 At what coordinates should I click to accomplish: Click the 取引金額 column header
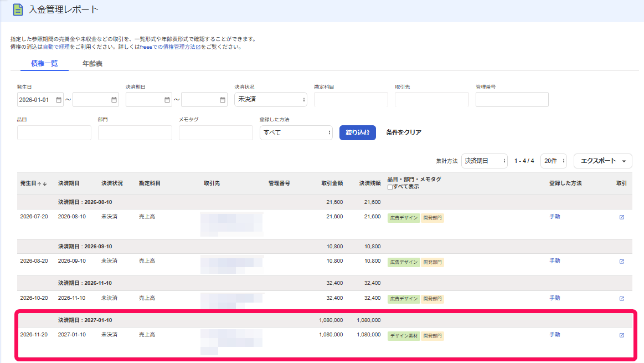(332, 183)
